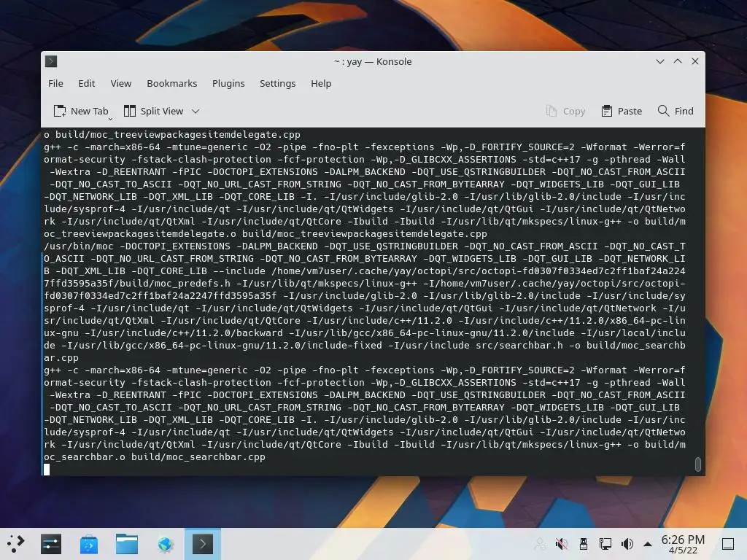
Task: Maximize the Konsole window
Action: [x=678, y=61]
